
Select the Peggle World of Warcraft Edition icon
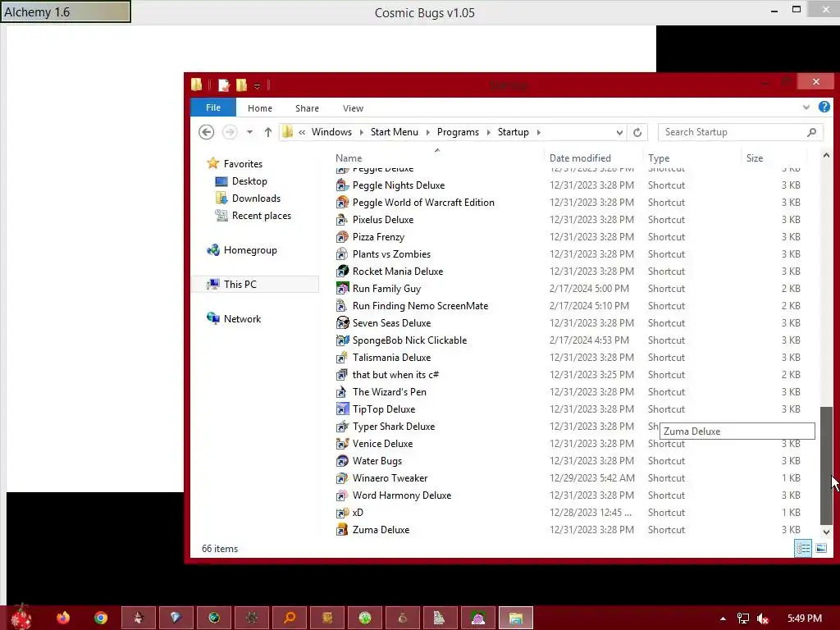(x=342, y=203)
